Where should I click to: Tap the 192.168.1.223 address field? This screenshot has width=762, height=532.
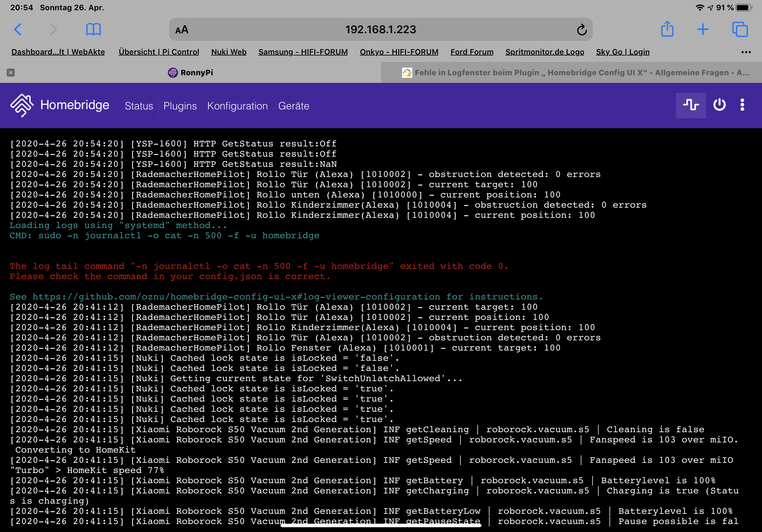tap(380, 30)
